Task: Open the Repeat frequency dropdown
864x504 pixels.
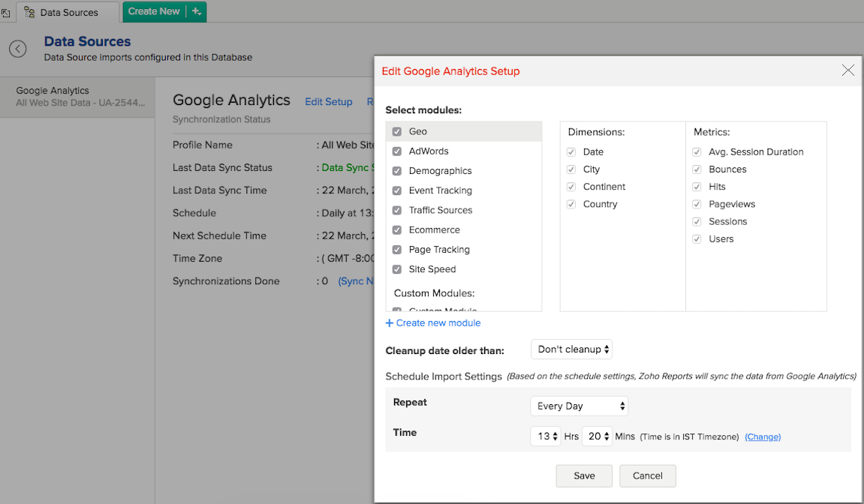Action: click(578, 406)
